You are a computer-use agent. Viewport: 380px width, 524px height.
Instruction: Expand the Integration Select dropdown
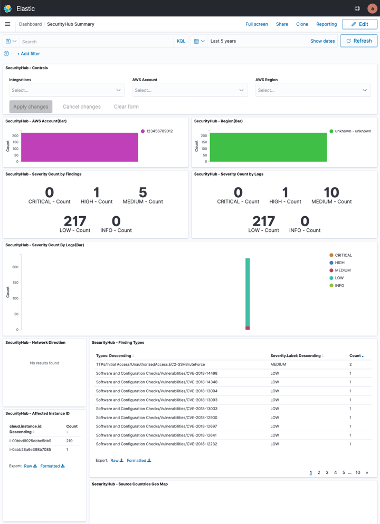(x=67, y=90)
